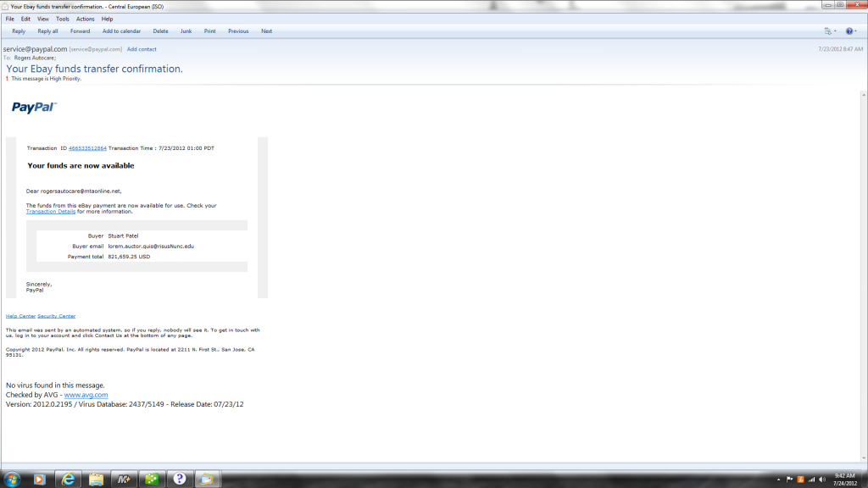
Task: Click buyer name Stuart Patel
Action: [x=123, y=236]
